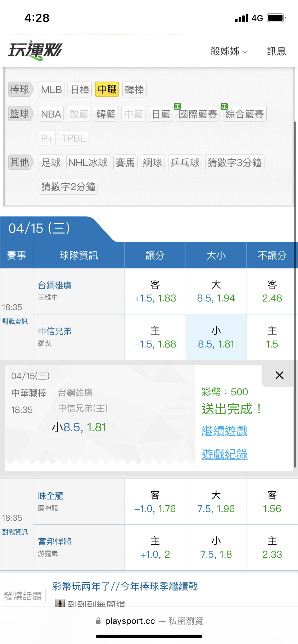Open 對戰資訊 for 台鋼雄鷹 game
Image resolution: width=298 pixels, height=644 pixels.
coord(15,322)
